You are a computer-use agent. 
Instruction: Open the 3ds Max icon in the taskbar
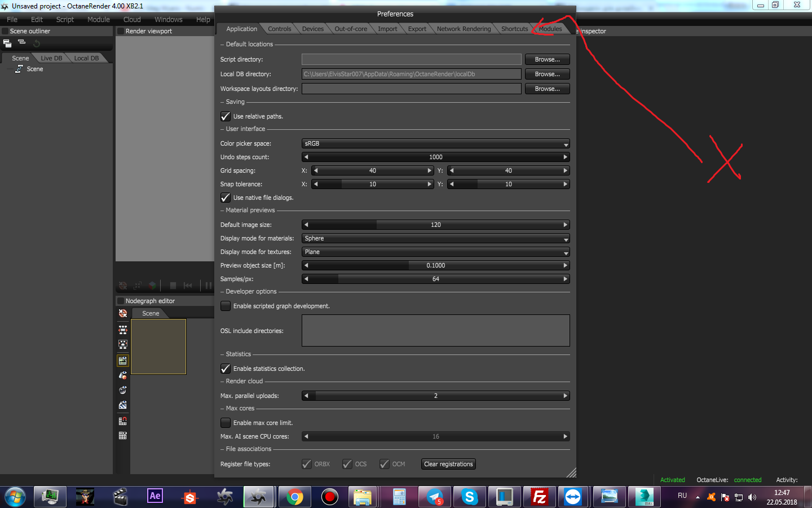click(645, 497)
